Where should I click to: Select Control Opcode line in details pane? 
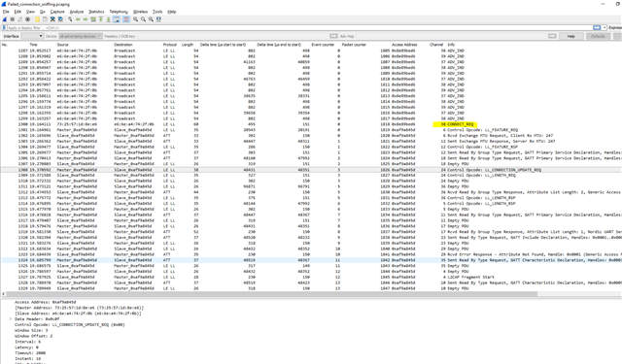point(70,325)
